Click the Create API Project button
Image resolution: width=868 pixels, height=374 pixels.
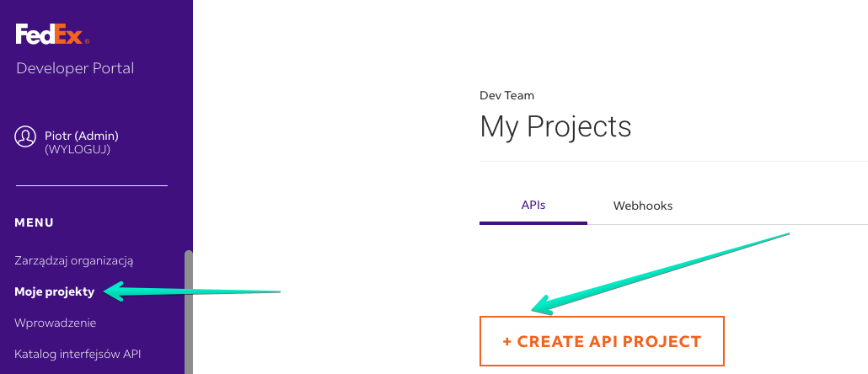(x=602, y=341)
